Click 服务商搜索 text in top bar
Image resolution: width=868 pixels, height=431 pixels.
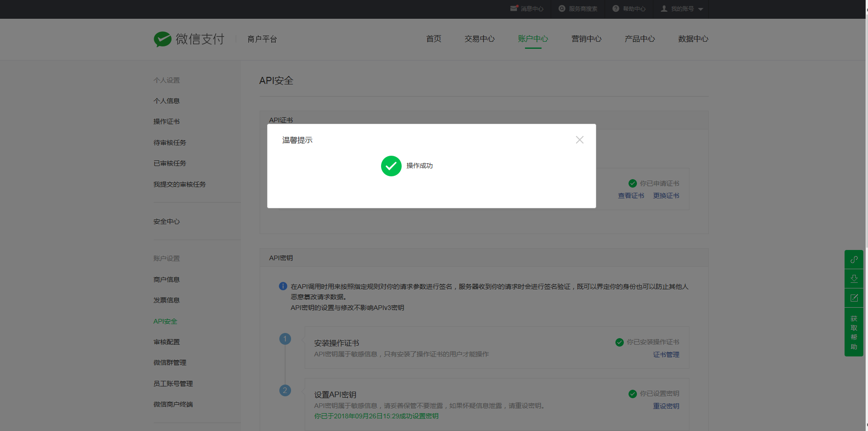point(583,9)
